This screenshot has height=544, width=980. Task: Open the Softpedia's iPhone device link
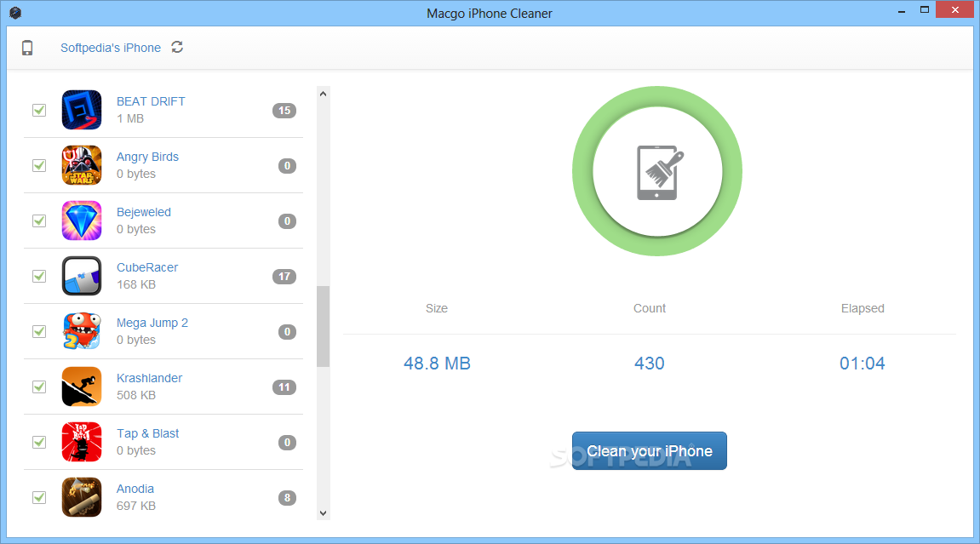(111, 48)
